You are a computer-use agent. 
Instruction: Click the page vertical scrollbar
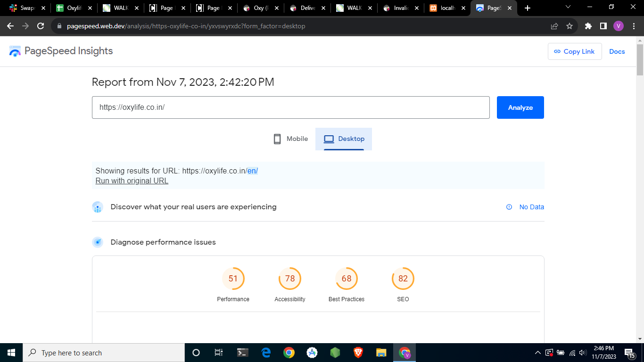tap(640, 60)
